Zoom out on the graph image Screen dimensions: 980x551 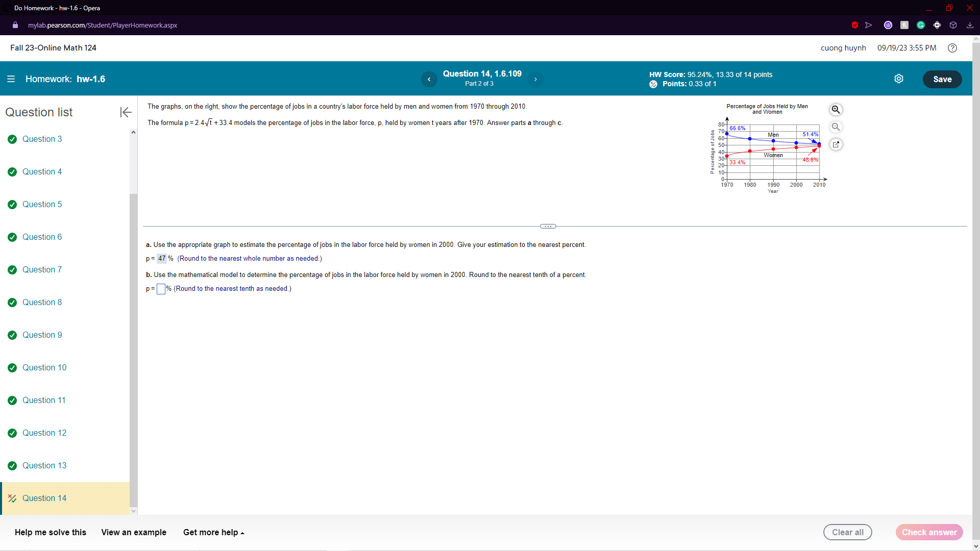coord(836,127)
